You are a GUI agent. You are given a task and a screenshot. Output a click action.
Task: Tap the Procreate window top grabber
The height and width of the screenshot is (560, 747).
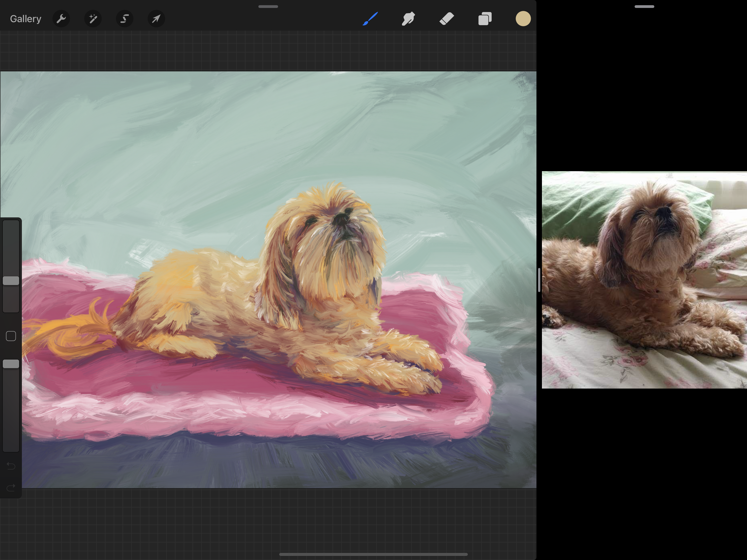pyautogui.click(x=268, y=6)
